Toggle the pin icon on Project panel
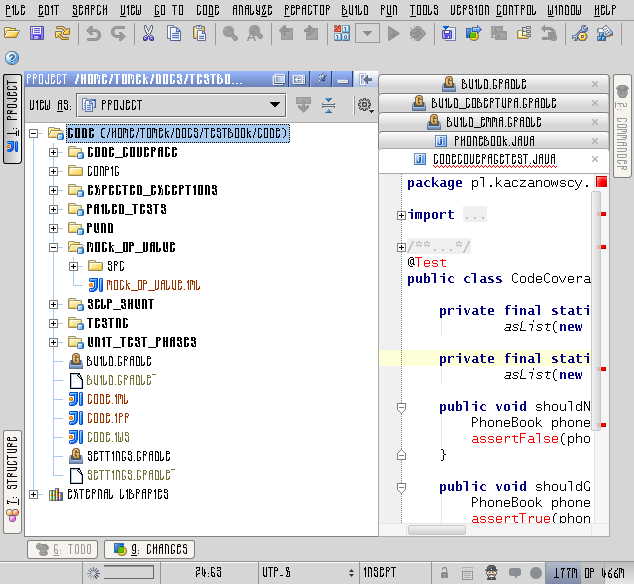The image size is (634, 584). 321,79
